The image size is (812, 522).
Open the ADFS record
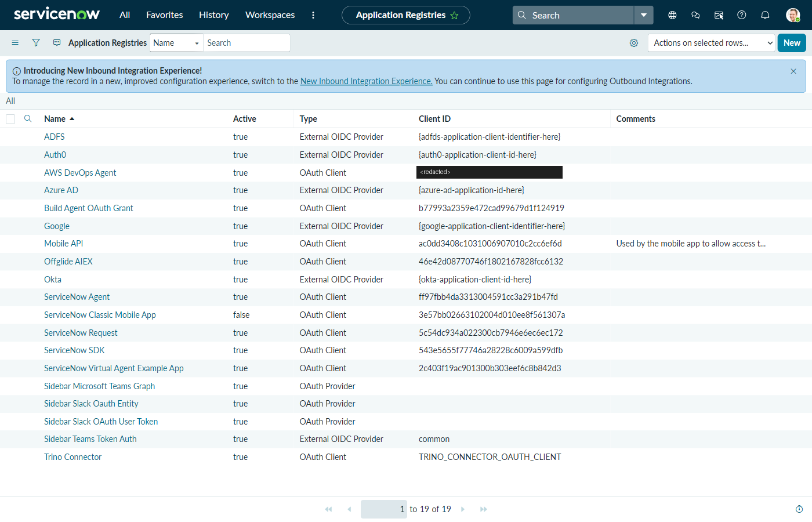(x=55, y=137)
